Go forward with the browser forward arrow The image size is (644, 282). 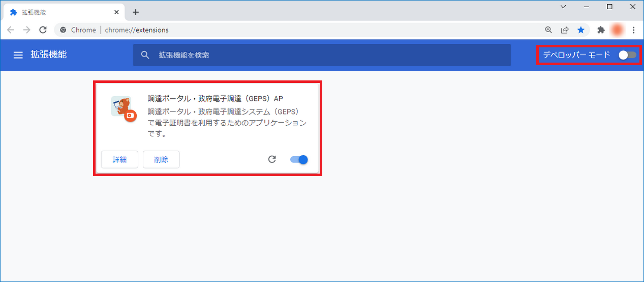pyautogui.click(x=27, y=30)
